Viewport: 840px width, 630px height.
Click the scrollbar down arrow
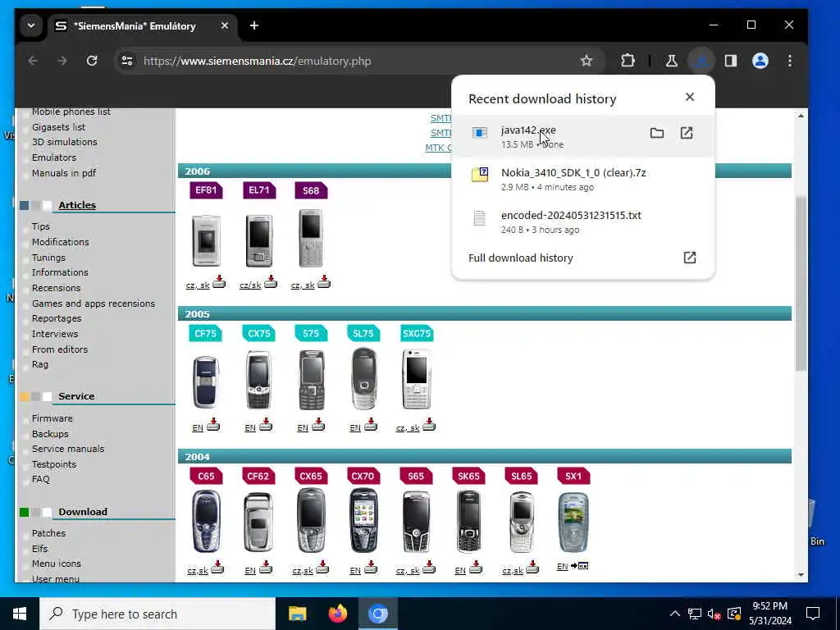801,575
